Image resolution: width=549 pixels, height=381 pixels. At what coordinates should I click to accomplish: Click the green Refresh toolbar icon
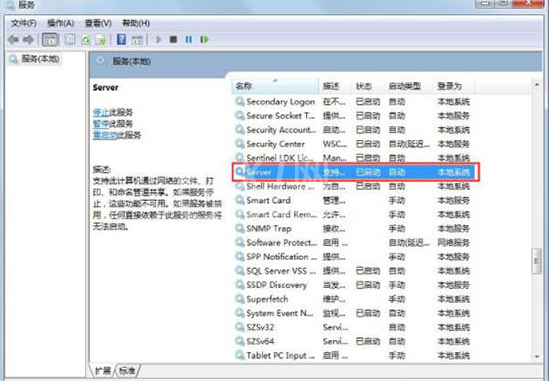(86, 40)
